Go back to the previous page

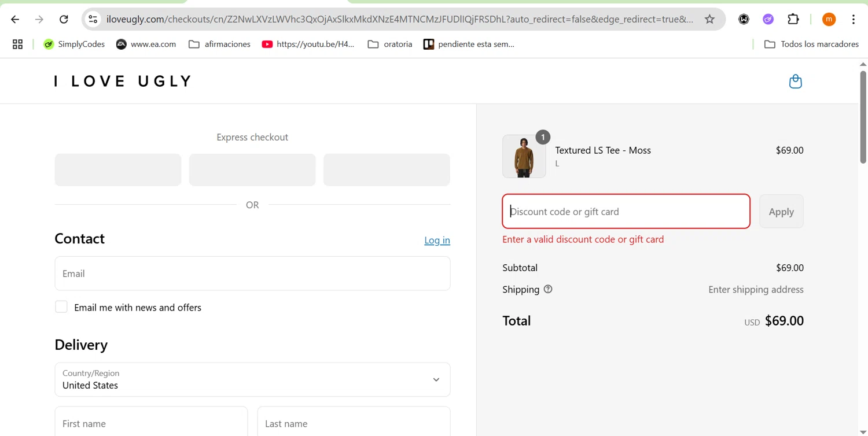click(15, 19)
